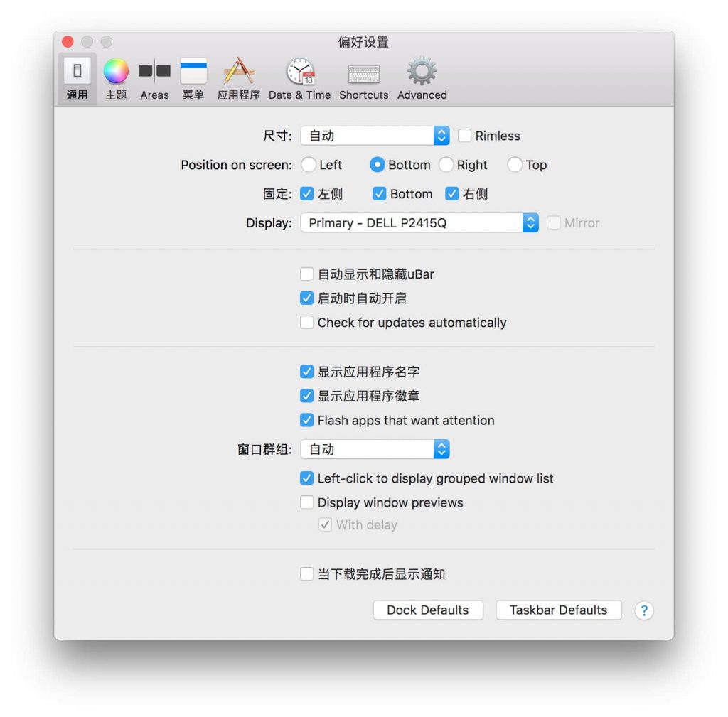This screenshot has width=728, height=717.
Task: Open the 应用程序 preferences pane
Action: pos(239,78)
